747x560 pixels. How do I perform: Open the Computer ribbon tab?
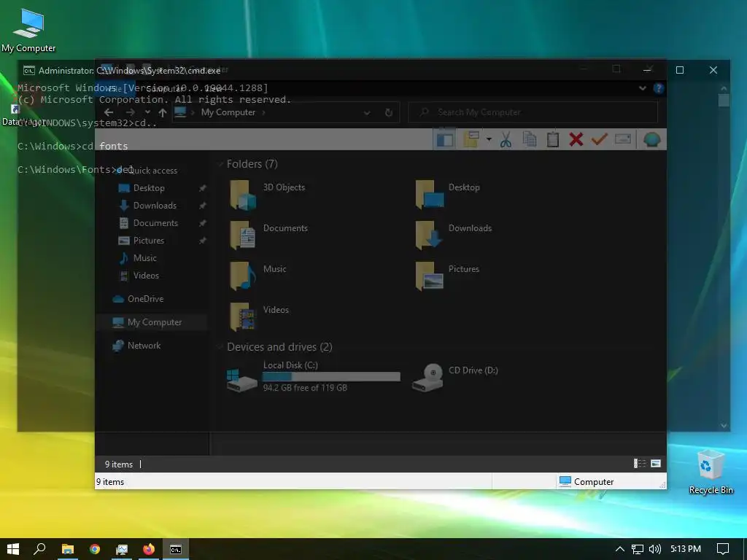click(164, 88)
